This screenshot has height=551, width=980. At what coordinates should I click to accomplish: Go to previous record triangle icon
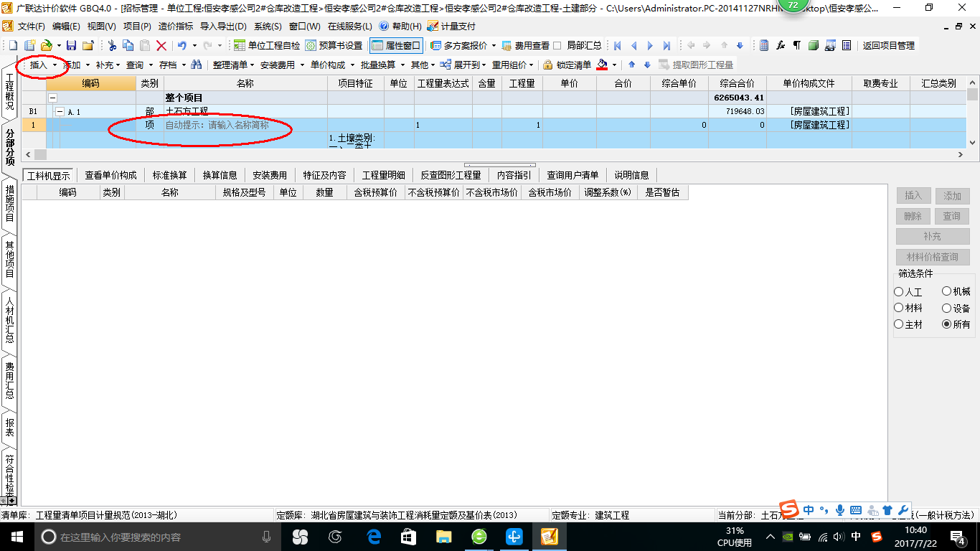coord(634,45)
